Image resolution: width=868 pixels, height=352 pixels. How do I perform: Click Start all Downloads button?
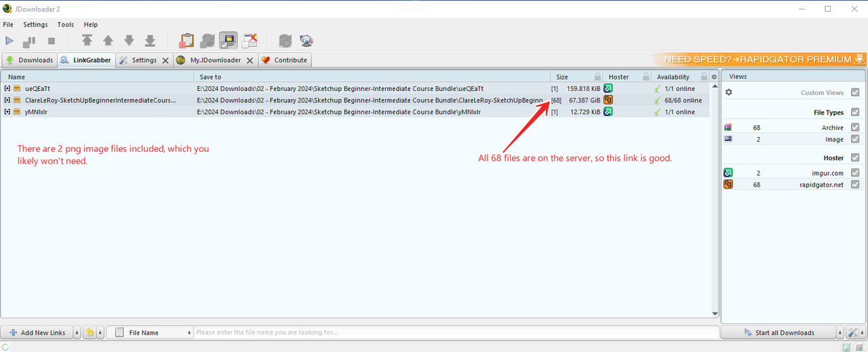click(x=778, y=332)
